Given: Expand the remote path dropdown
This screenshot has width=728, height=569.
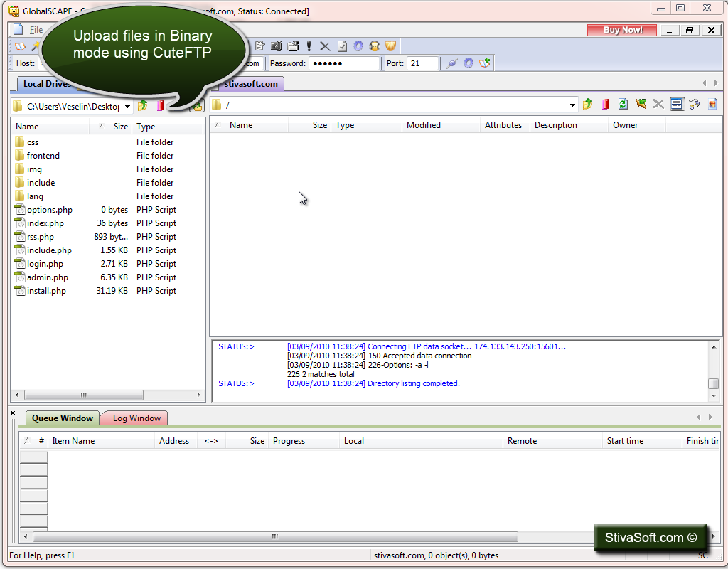Looking at the screenshot, I should (x=572, y=105).
